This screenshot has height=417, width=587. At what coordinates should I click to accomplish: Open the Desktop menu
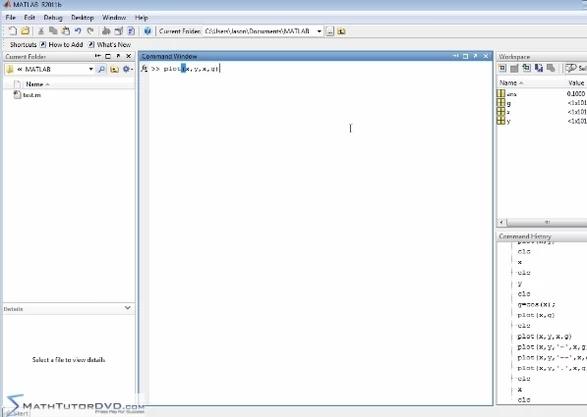click(82, 18)
